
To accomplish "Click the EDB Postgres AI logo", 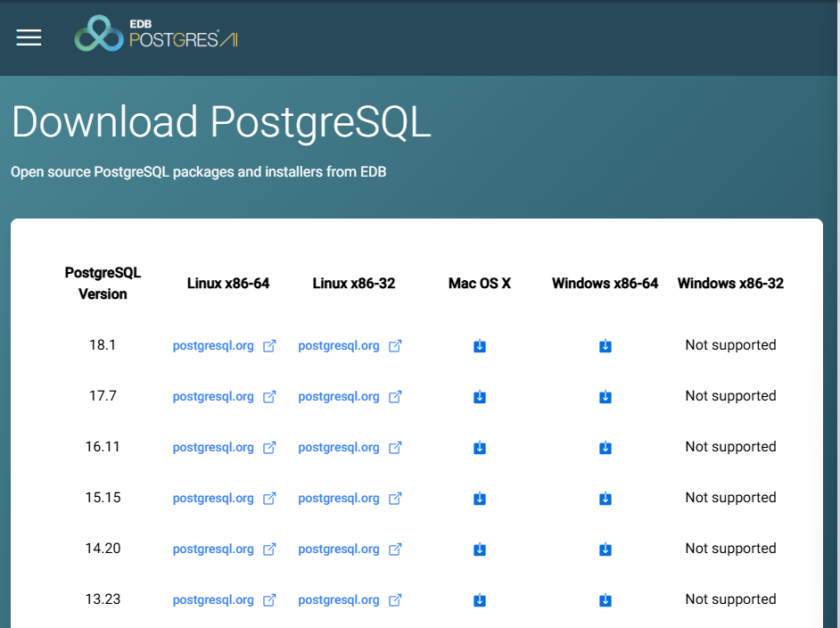I will coord(156,34).
